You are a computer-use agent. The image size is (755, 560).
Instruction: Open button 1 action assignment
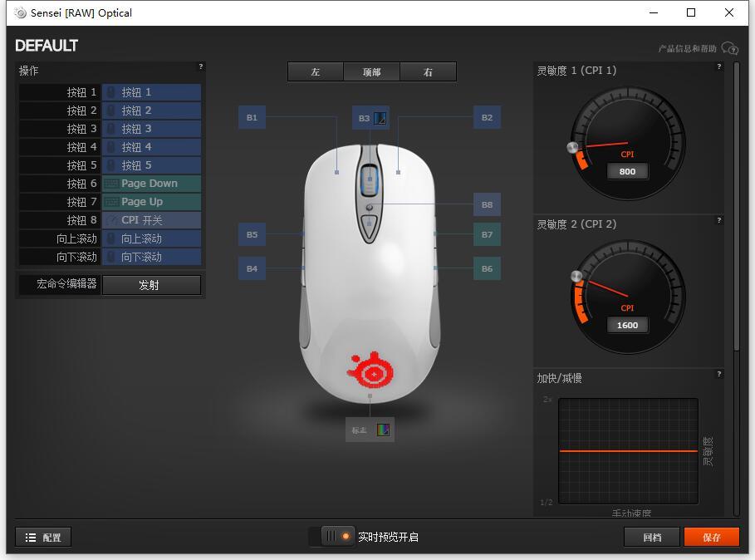[151, 92]
